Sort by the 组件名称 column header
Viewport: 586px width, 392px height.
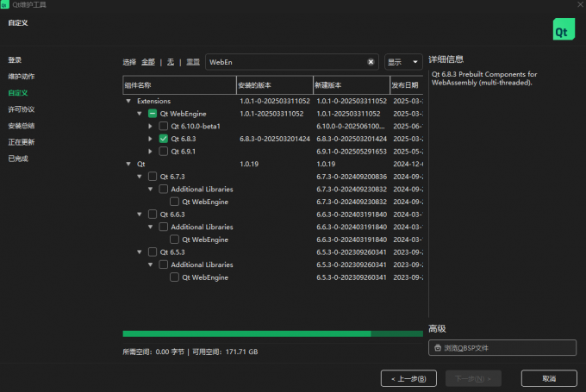179,85
